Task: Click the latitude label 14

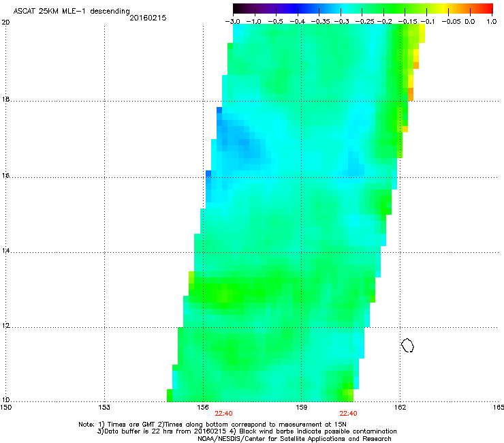Action: coord(5,251)
